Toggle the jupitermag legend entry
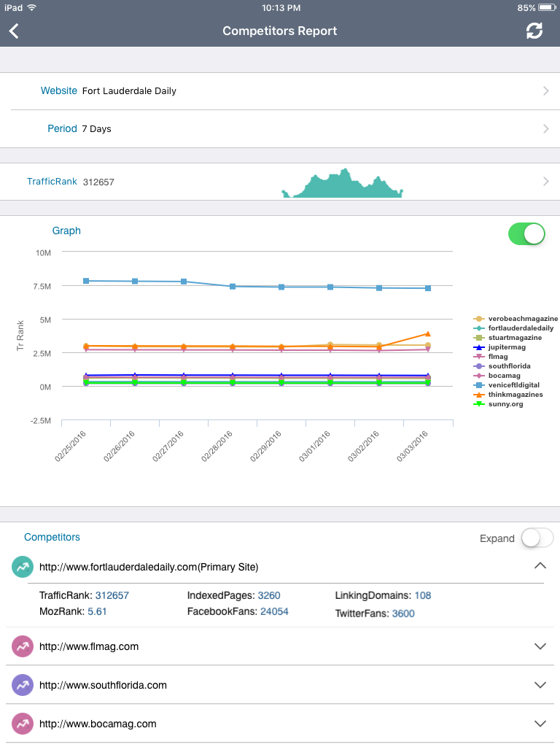Viewport: 560px width, 747px height. (499, 347)
